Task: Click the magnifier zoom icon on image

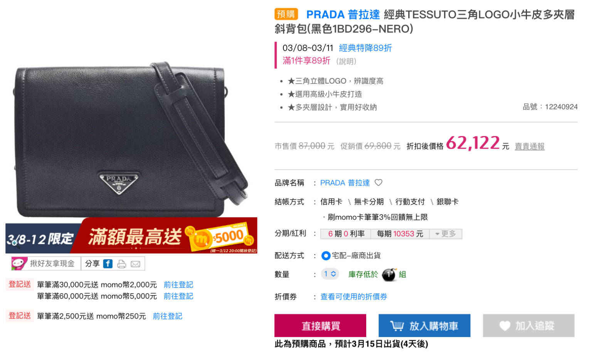Action: (15, 243)
